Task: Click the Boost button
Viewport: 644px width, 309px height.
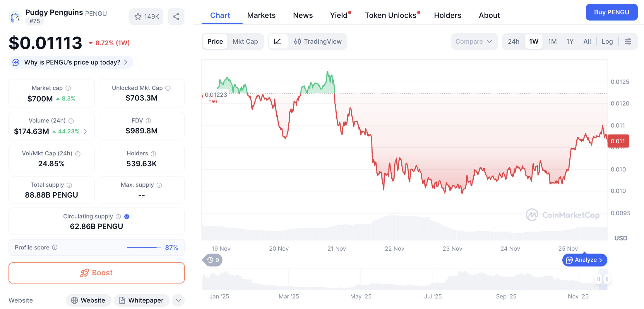Action: (x=97, y=273)
